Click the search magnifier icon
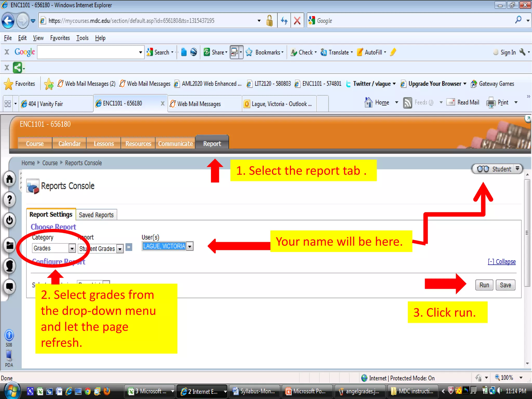The width and height of the screenshot is (532, 399). point(518,20)
